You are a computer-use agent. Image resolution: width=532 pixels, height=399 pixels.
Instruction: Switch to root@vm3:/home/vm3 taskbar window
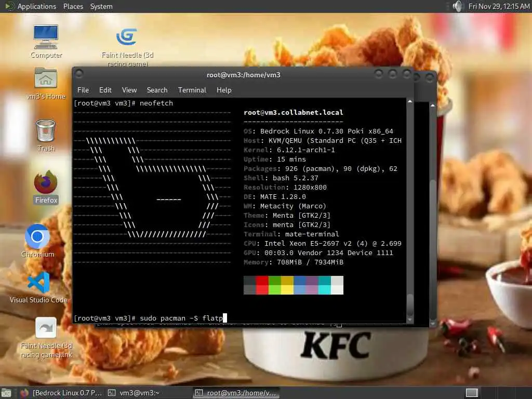tap(236, 393)
